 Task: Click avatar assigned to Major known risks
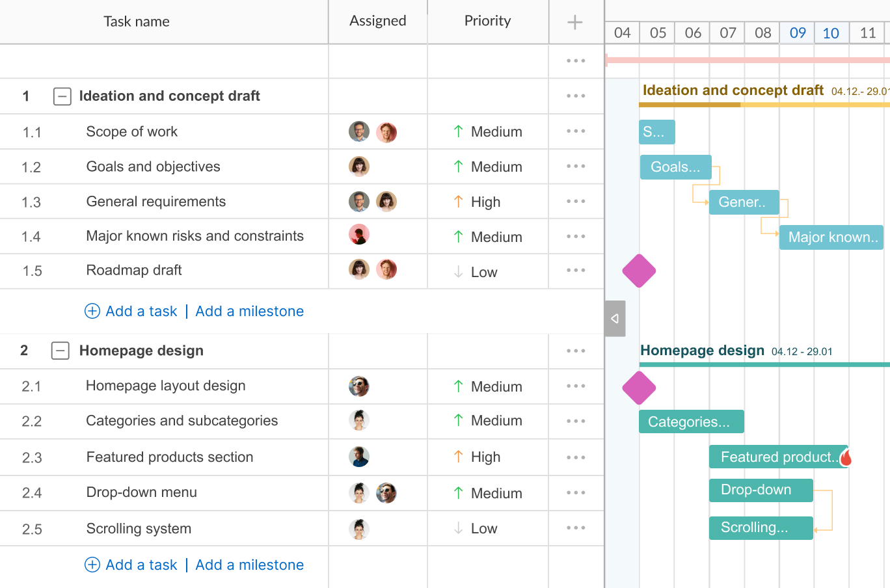pyautogui.click(x=359, y=234)
